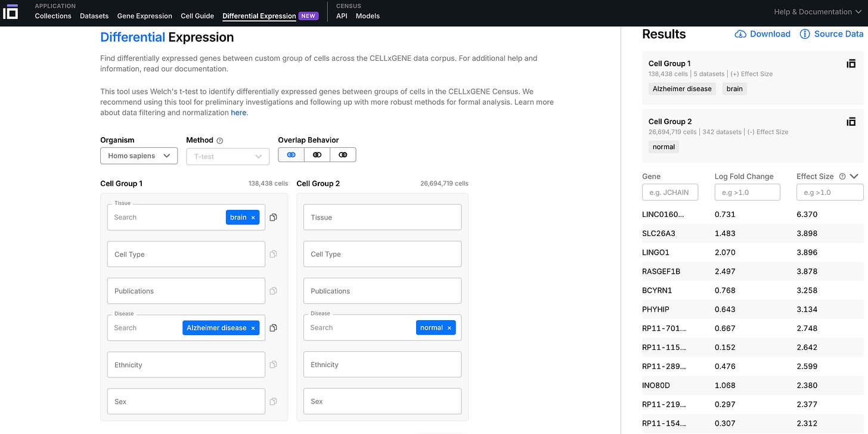Copy Alzheimer disease filter to Cell Group 2
Image resolution: width=868 pixels, height=434 pixels.
pos(273,328)
